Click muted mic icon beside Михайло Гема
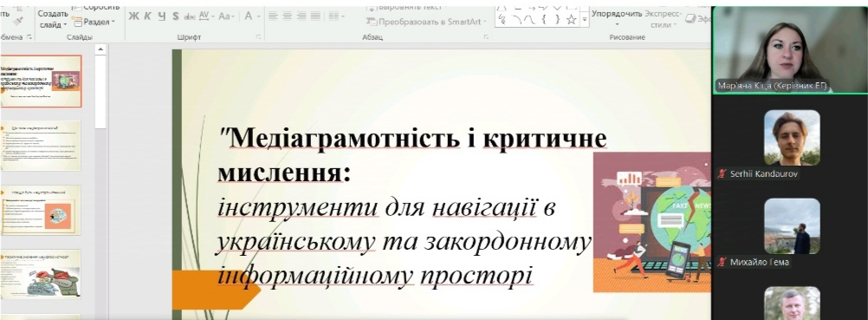The width and height of the screenshot is (868, 320). [x=722, y=262]
